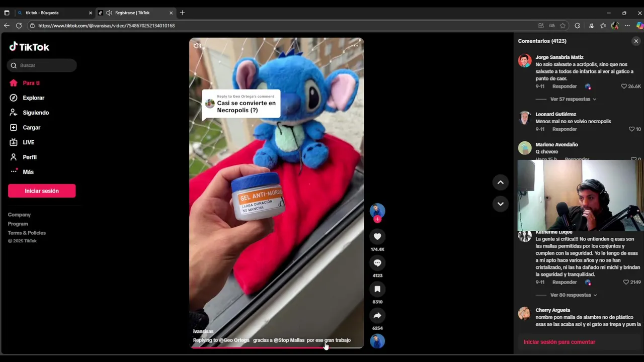Expand the Program footer section
The image size is (644, 362).
pos(18,224)
